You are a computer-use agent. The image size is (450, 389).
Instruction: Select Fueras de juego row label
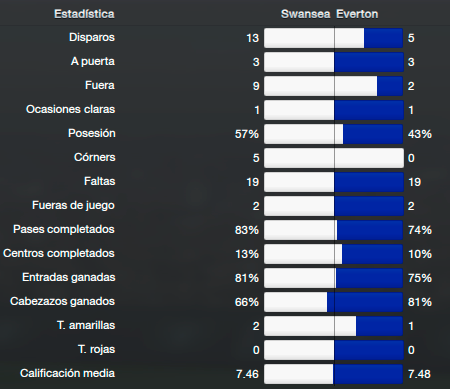pyautogui.click(x=73, y=205)
